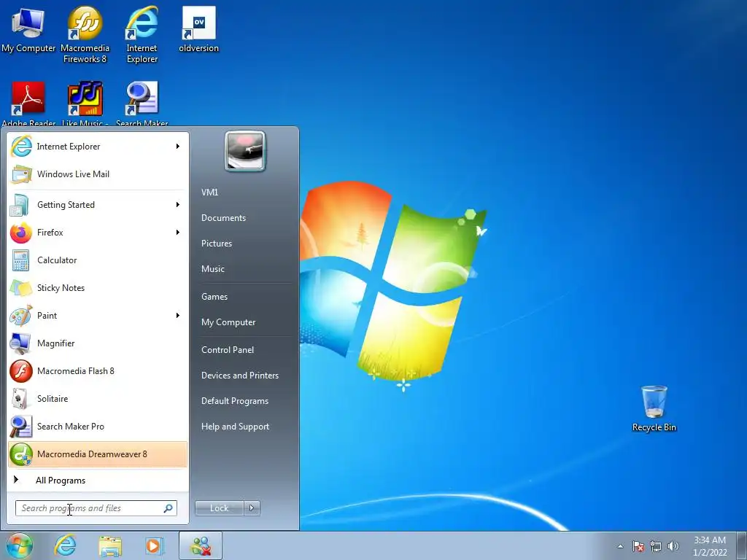Click the Solitaire label

coord(53,399)
